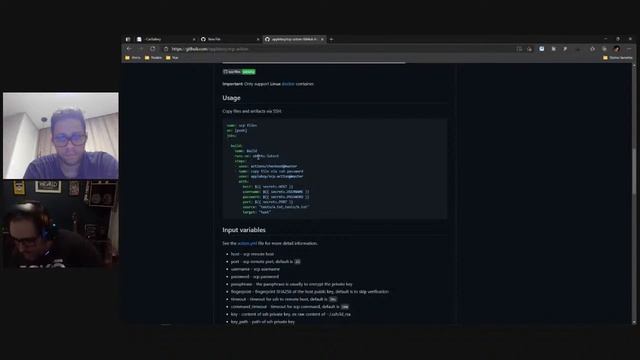Click the Input variables heading
This screenshot has width=640, height=360.
[244, 230]
